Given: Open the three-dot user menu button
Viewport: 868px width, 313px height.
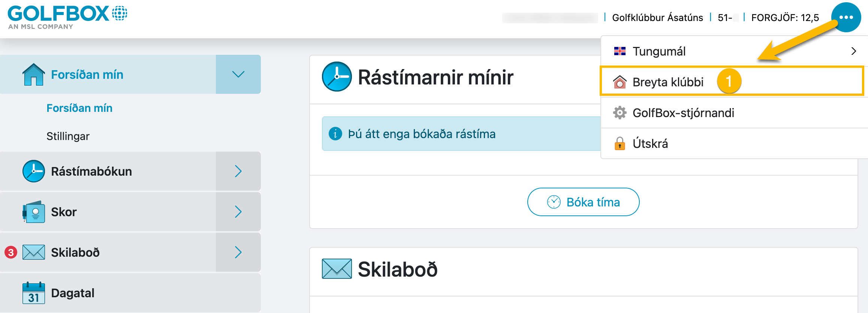Looking at the screenshot, I should 846,17.
